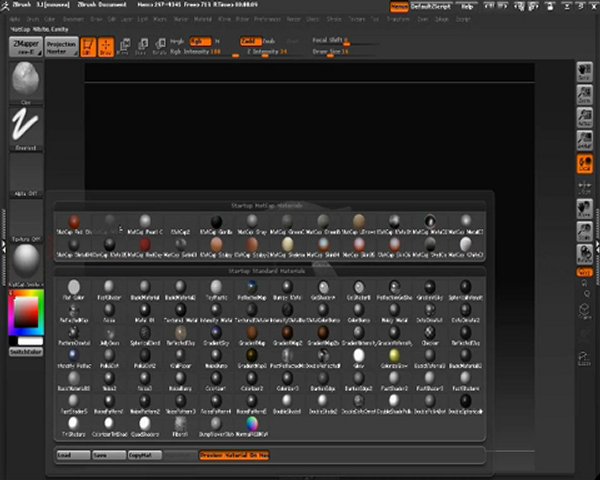
Task: Click the Projection Master button
Action: 61,46
